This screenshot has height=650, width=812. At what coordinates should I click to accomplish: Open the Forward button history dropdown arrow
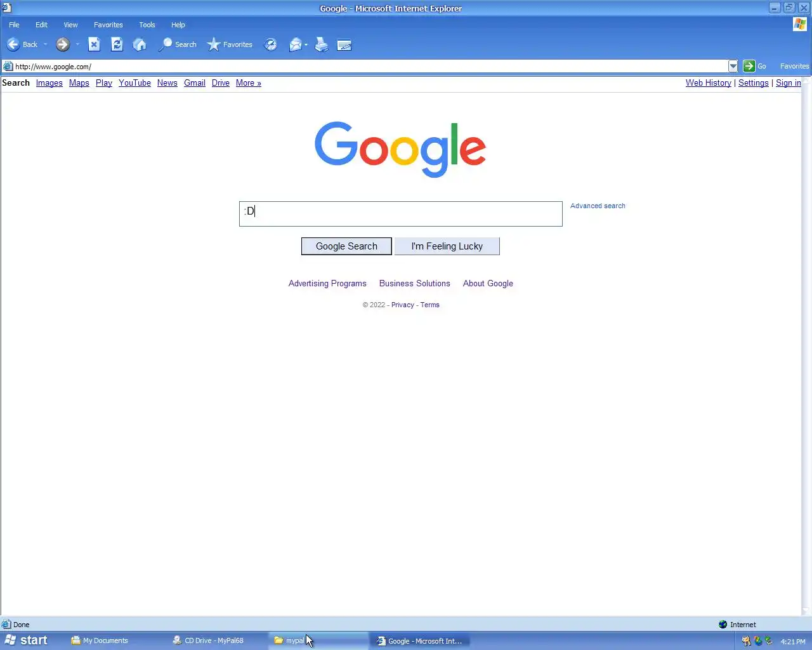tap(77, 44)
